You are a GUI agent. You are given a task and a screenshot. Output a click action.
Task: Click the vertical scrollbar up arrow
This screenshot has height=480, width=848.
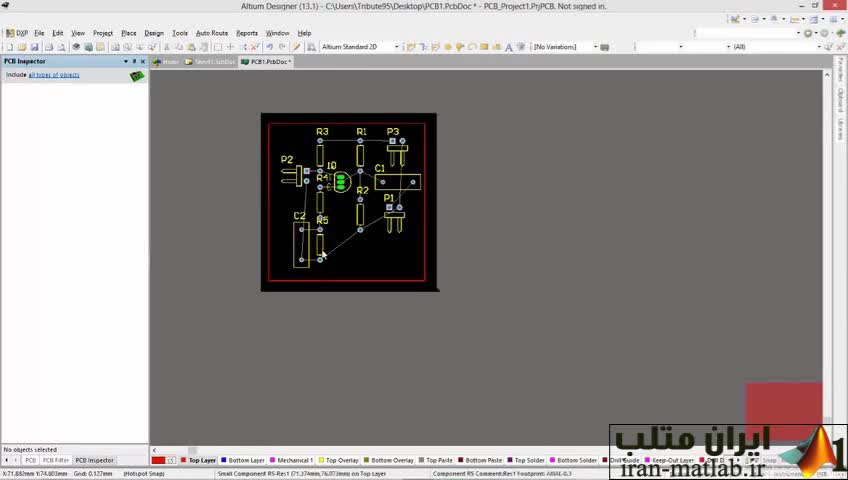[827, 74]
